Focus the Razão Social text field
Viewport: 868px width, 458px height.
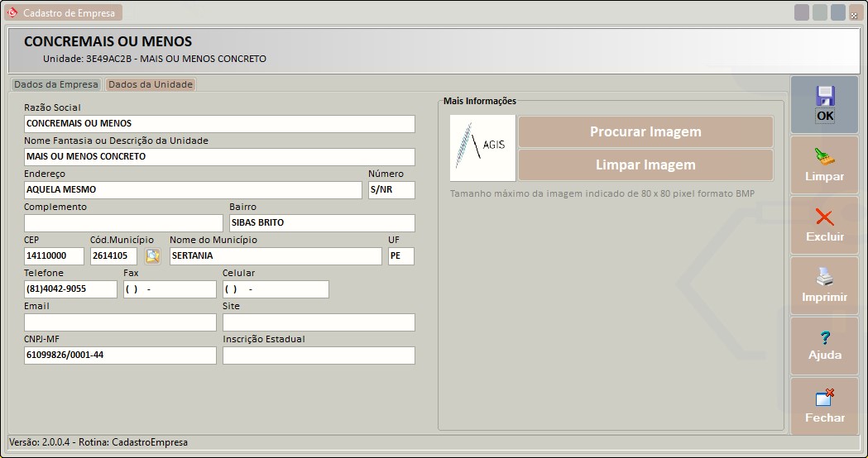(x=219, y=124)
